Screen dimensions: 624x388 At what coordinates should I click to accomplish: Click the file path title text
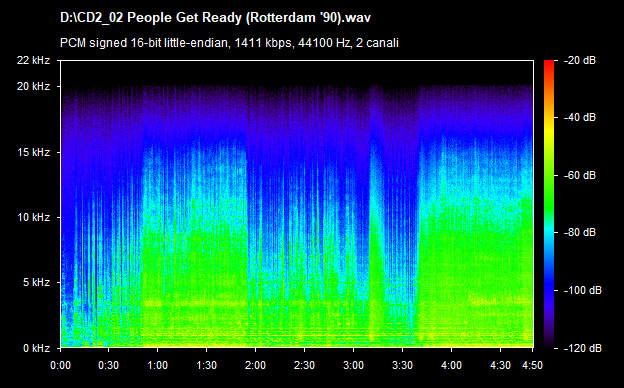(215, 18)
